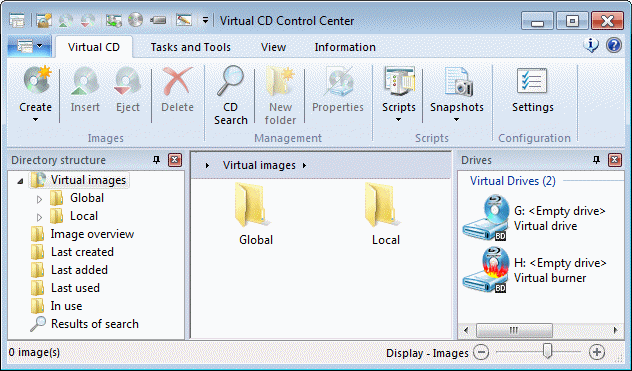Click the display size slider handle
The image size is (632, 371).
coord(547,351)
